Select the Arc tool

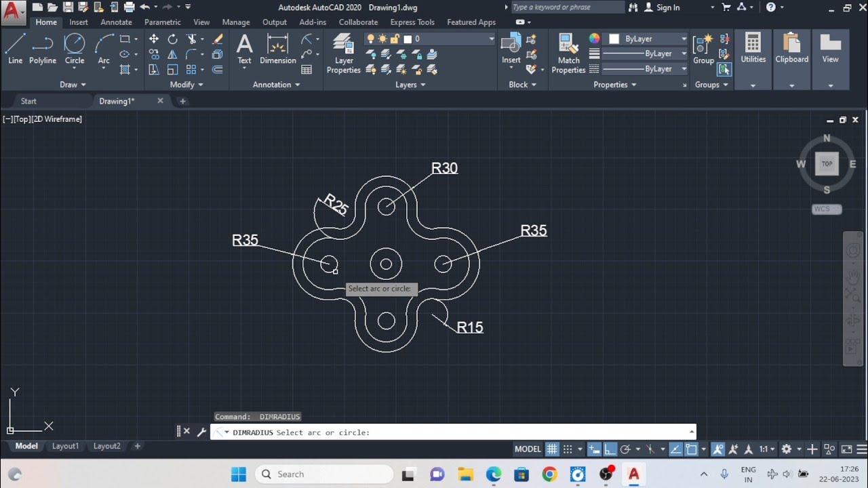pos(104,49)
